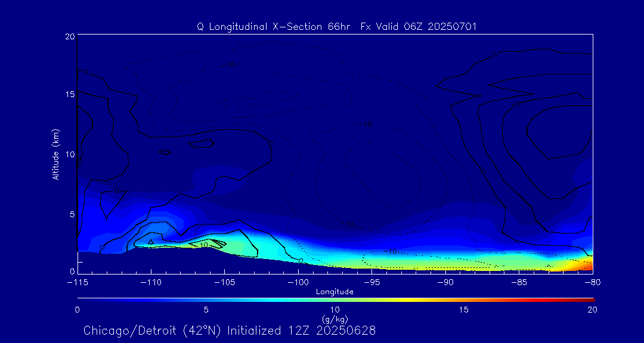Click the 0 label under the color bar
The width and height of the screenshot is (644, 343).
click(x=77, y=310)
